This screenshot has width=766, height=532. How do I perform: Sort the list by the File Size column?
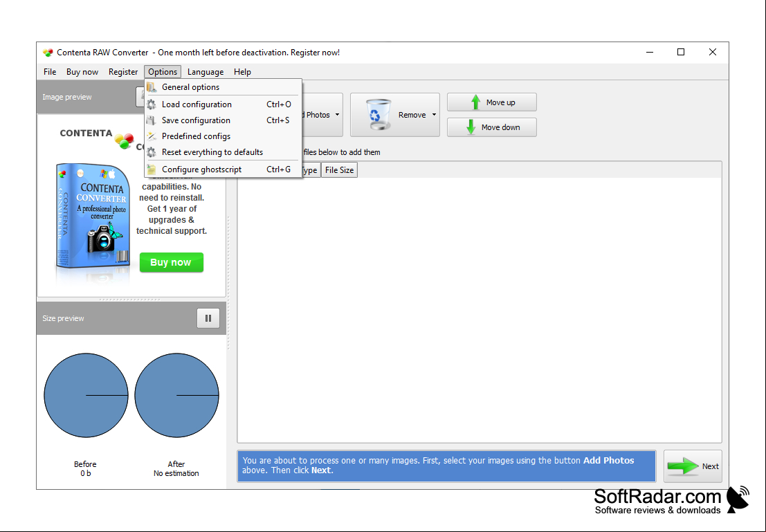pos(340,170)
